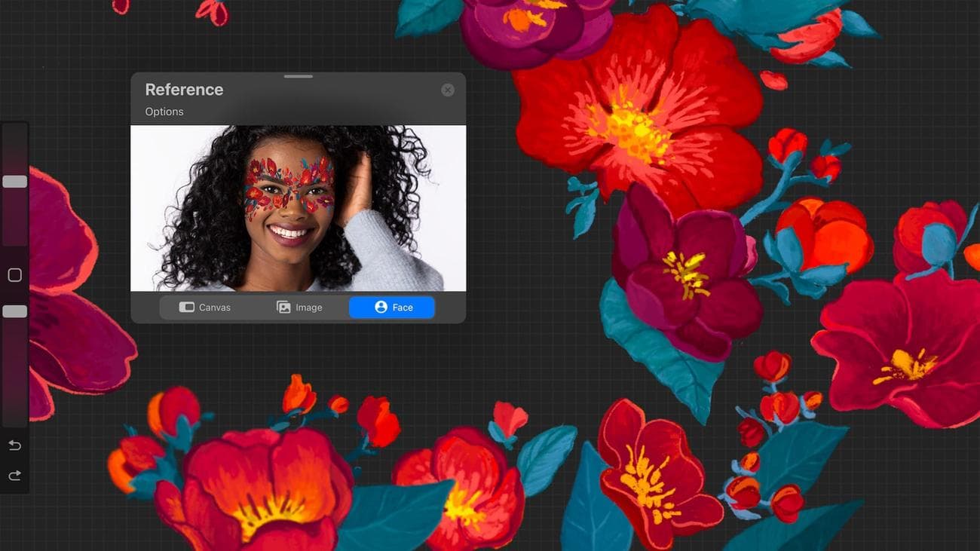The height and width of the screenshot is (551, 980).
Task: Click the brush opacity slider handle
Action: [x=14, y=311]
